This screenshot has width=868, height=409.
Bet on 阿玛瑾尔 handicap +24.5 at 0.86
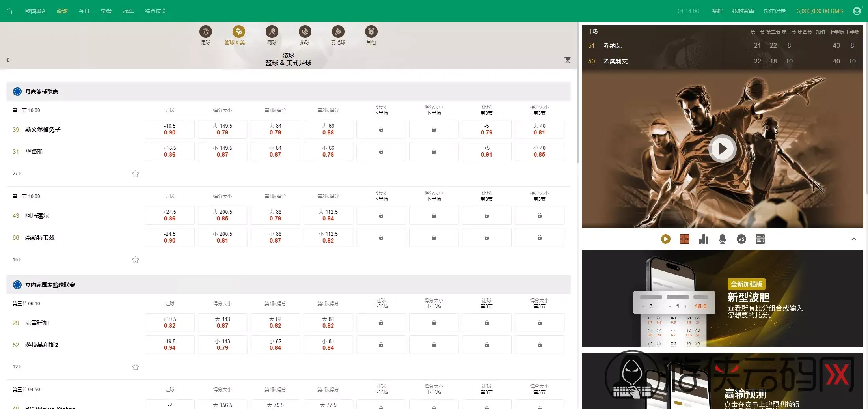coord(170,215)
